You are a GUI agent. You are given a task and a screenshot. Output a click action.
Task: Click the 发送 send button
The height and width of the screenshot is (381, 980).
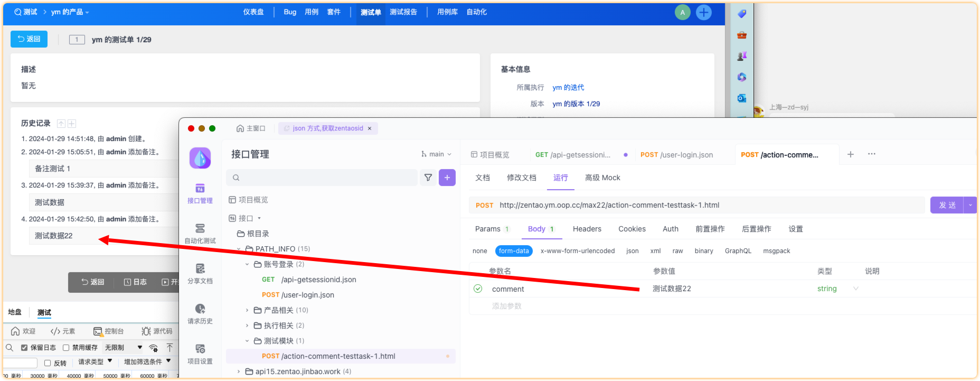[x=947, y=205]
